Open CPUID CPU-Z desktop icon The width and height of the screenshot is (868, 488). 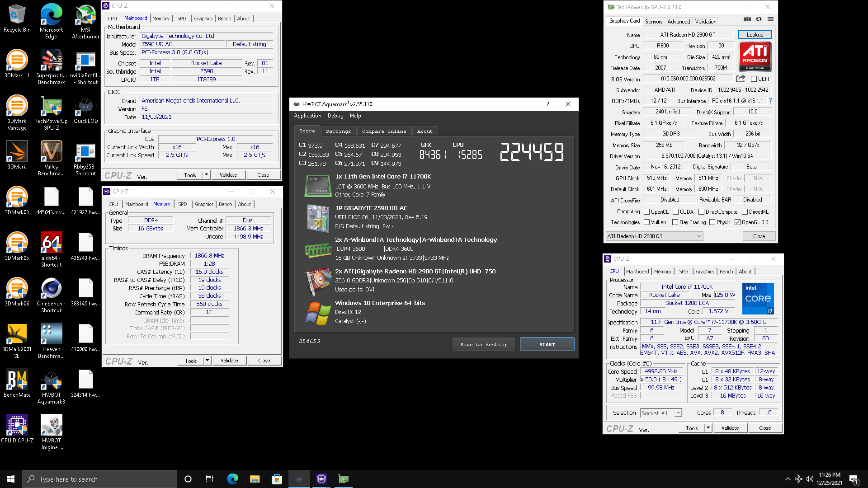coord(17,429)
